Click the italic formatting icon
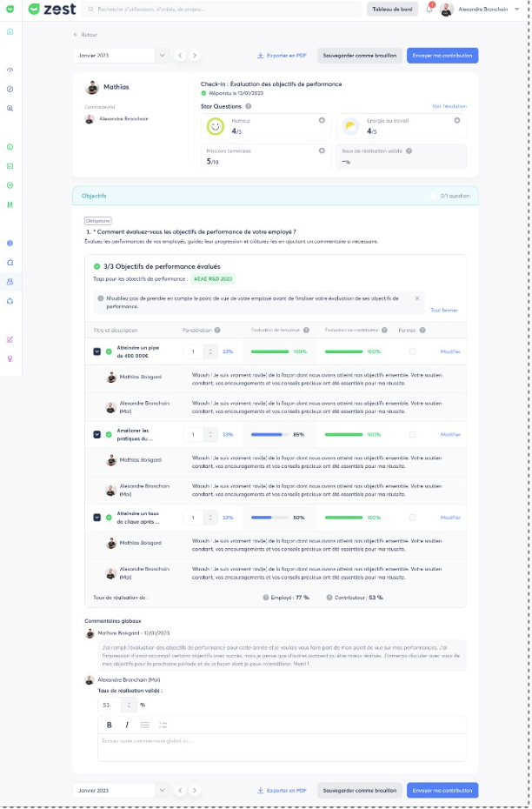The image size is (532, 809). tap(127, 725)
